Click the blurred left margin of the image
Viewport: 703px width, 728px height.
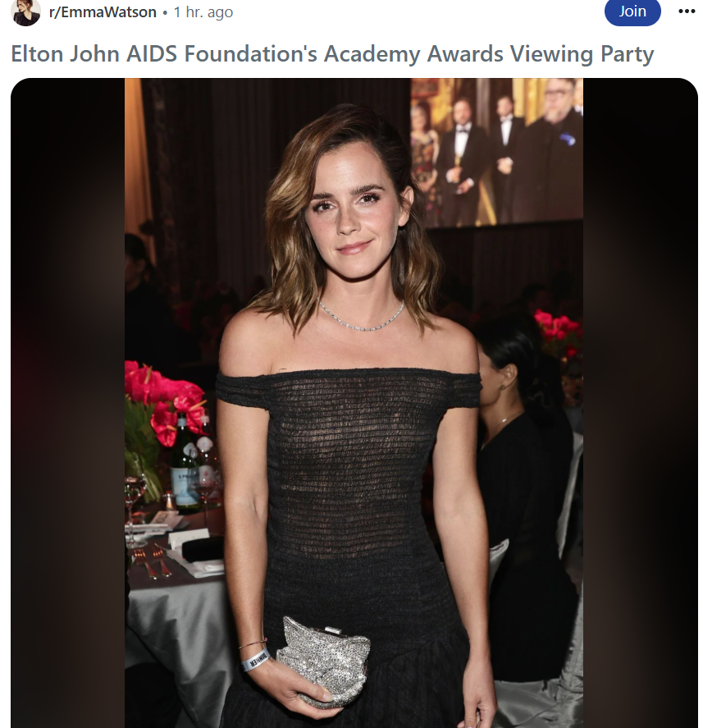click(x=68, y=403)
